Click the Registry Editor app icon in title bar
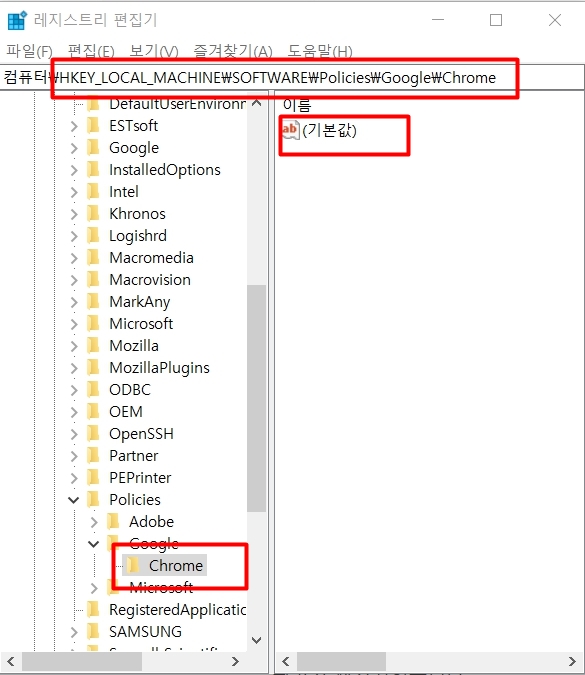The height and width of the screenshot is (675, 585). tap(17, 20)
